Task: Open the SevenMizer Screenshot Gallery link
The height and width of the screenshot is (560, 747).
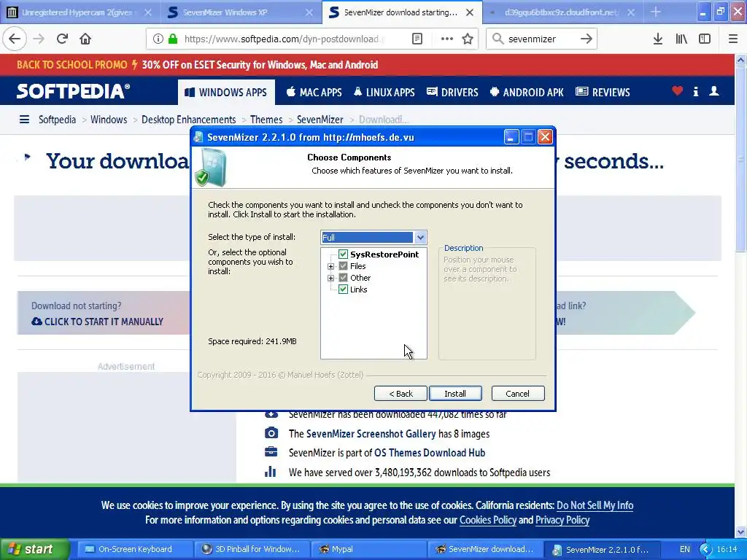Action: 371,433
